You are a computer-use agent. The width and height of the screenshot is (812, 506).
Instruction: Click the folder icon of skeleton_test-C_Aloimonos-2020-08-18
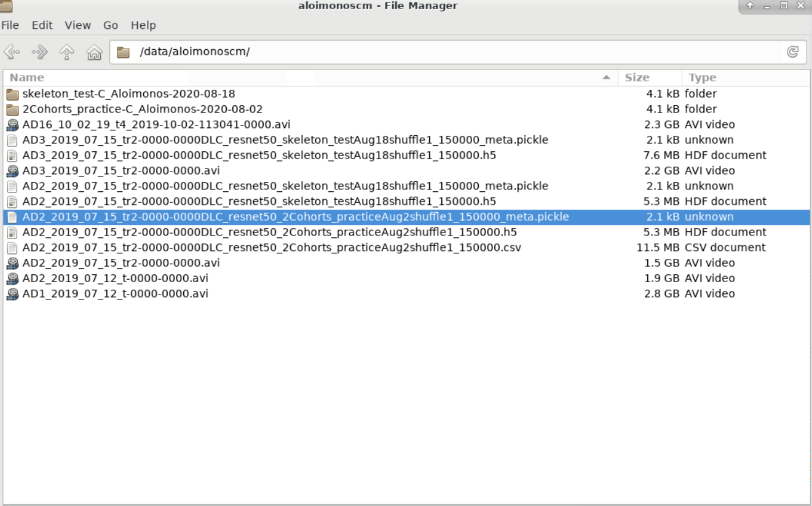pos(12,93)
